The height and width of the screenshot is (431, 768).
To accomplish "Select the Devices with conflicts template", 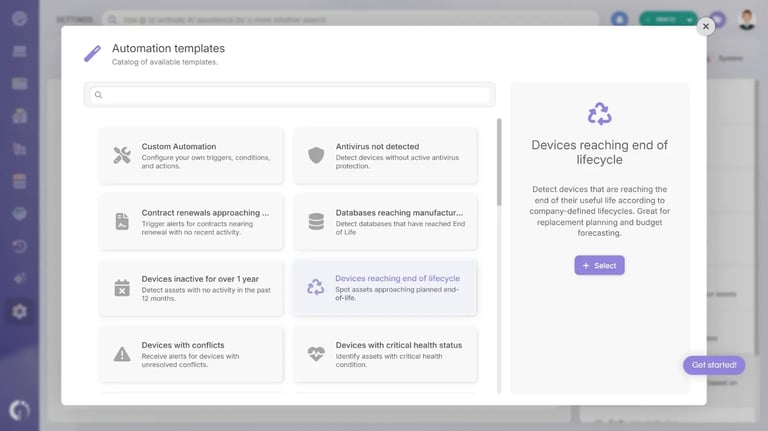I will pyautogui.click(x=191, y=354).
